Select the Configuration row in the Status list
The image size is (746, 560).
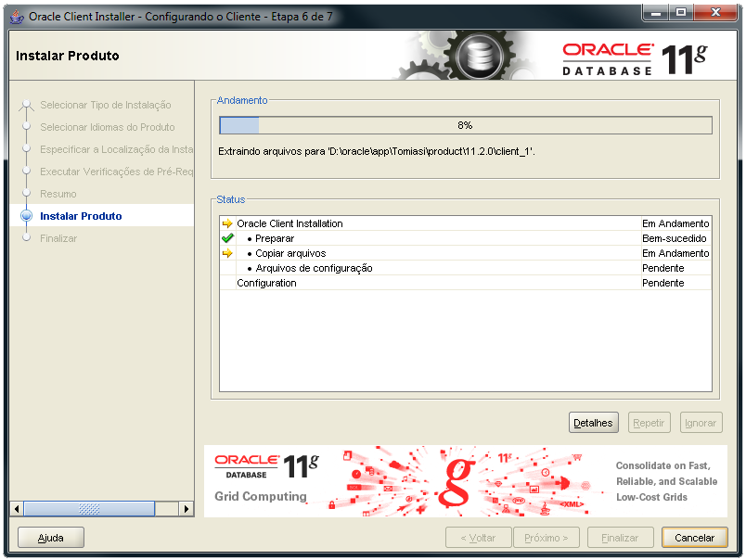pyautogui.click(x=267, y=283)
